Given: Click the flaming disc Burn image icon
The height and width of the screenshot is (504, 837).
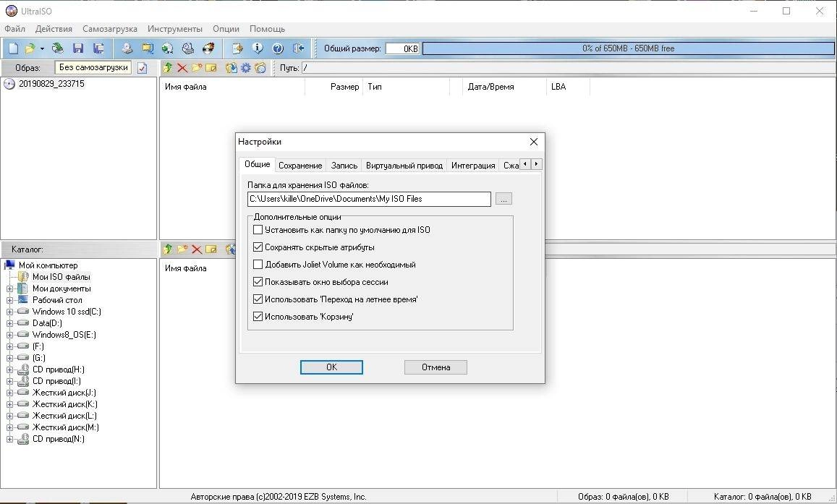Looking at the screenshot, I should point(208,48).
